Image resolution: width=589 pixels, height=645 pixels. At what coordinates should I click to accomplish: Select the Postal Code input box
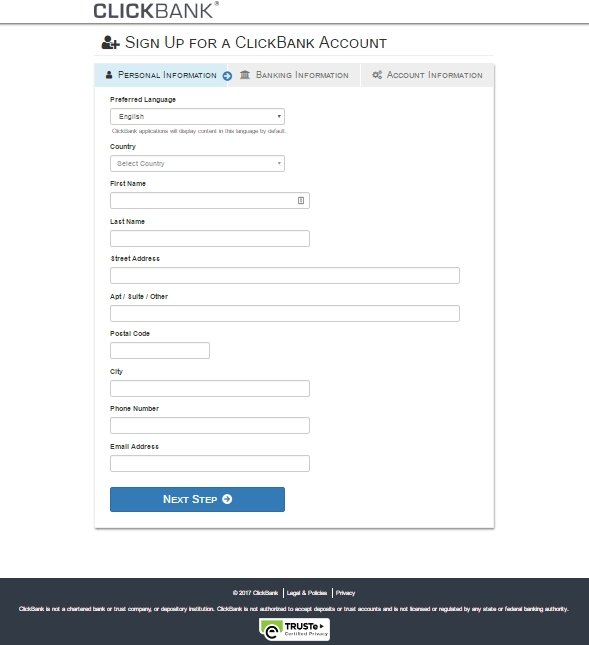pyautogui.click(x=160, y=350)
